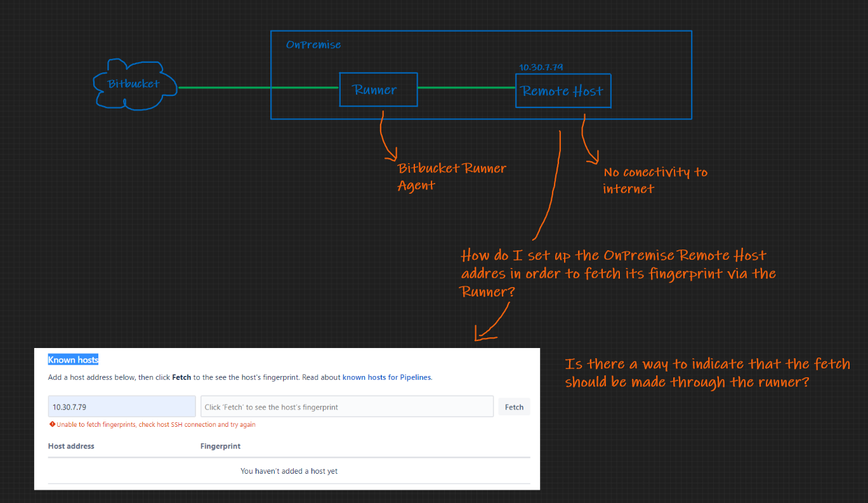
Task: Select the Host address column header
Action: pos(70,446)
